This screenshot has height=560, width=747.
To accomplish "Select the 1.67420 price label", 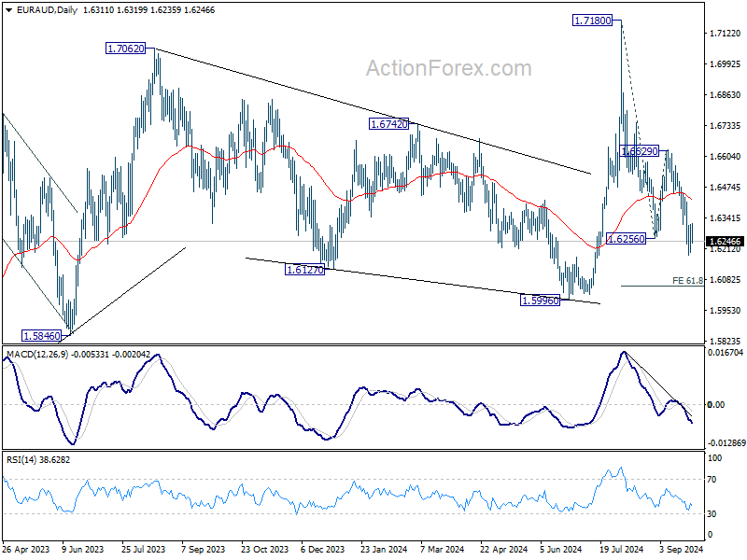I will [389, 124].
